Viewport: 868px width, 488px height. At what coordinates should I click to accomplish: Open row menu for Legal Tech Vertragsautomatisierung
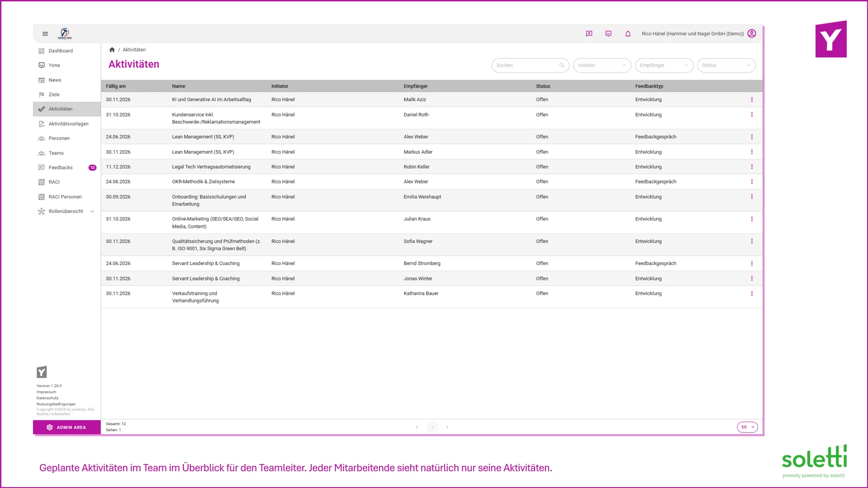point(752,167)
